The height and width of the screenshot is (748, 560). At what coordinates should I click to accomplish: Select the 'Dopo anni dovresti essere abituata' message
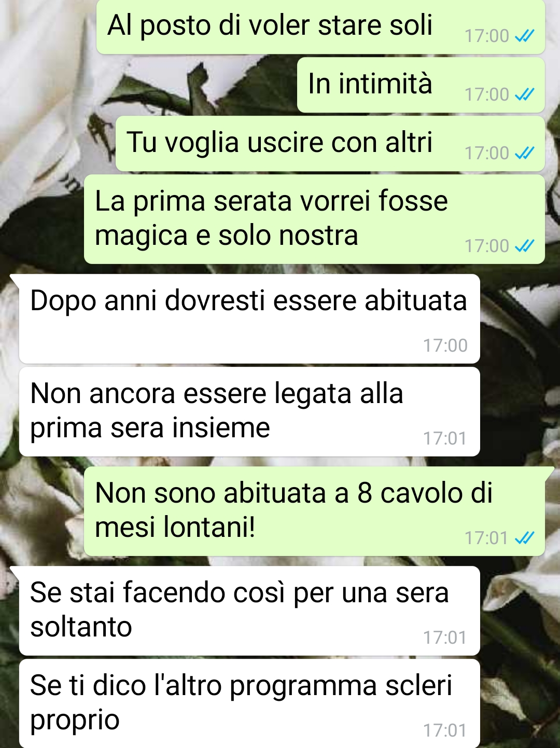[x=249, y=319]
